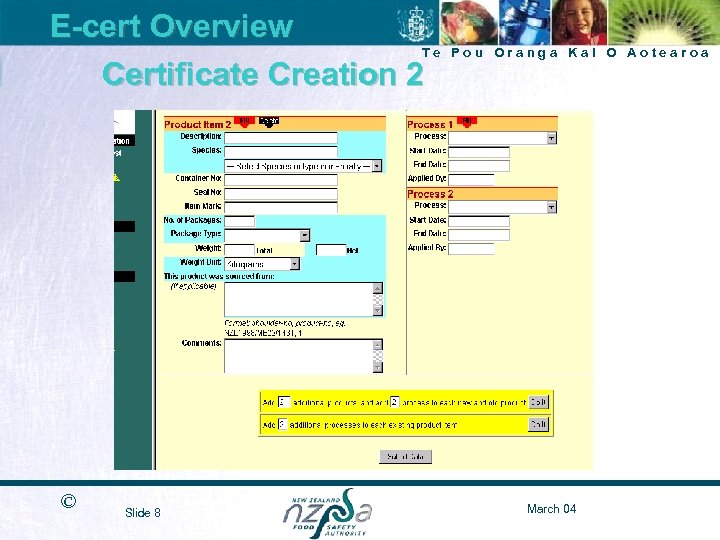Click the NZFSA Food Safety Authority logo
720x540 pixels.
tap(327, 513)
